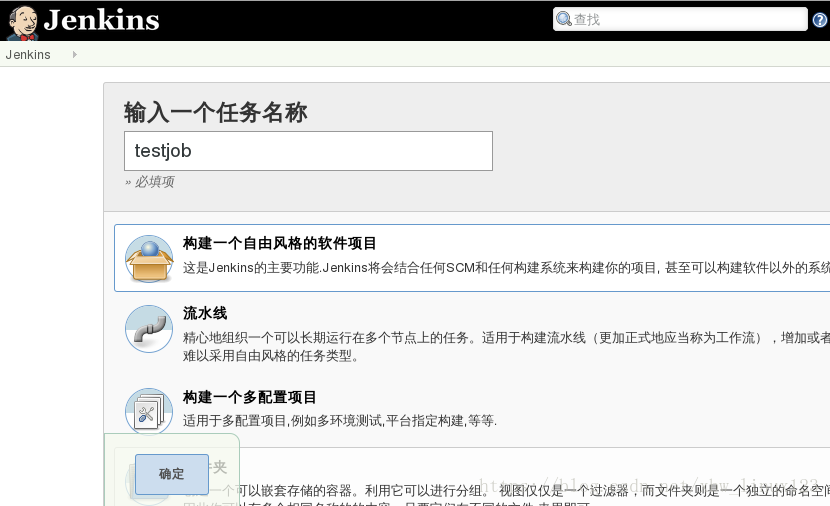Click the pipeline description starting with 精心地组织
This screenshot has height=506, width=830.
[x=506, y=346]
